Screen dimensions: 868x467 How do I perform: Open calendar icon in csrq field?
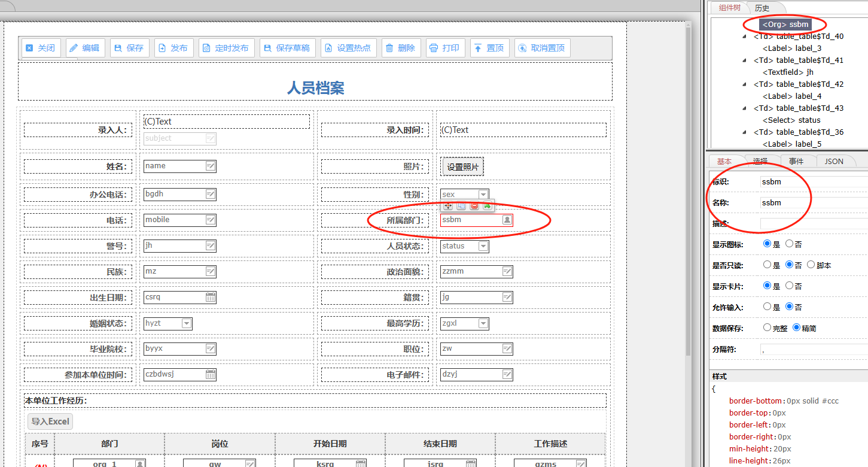[x=211, y=297]
